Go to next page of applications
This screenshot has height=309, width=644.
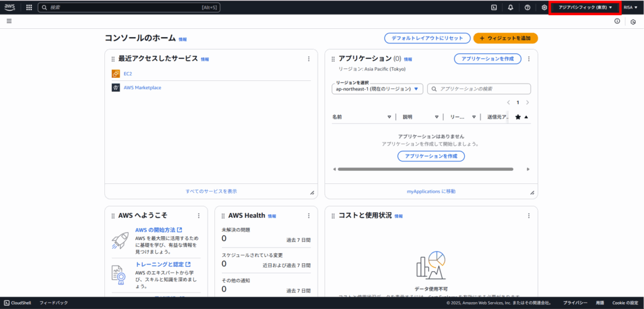tap(528, 102)
